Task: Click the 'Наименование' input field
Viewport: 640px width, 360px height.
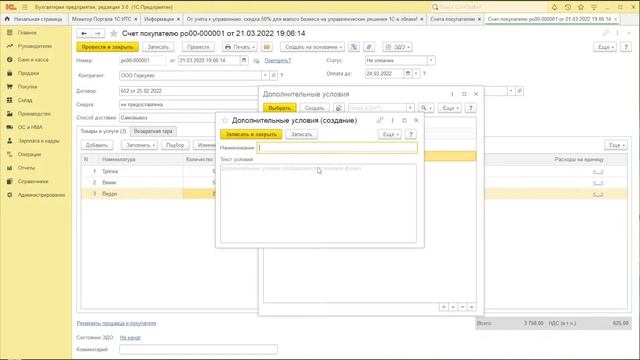Action: pos(337,148)
